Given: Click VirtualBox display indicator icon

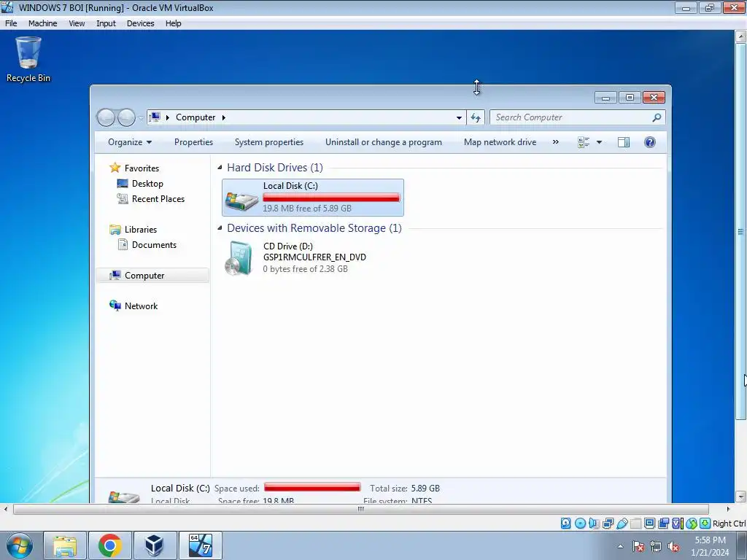Looking at the screenshot, I should (x=649, y=524).
